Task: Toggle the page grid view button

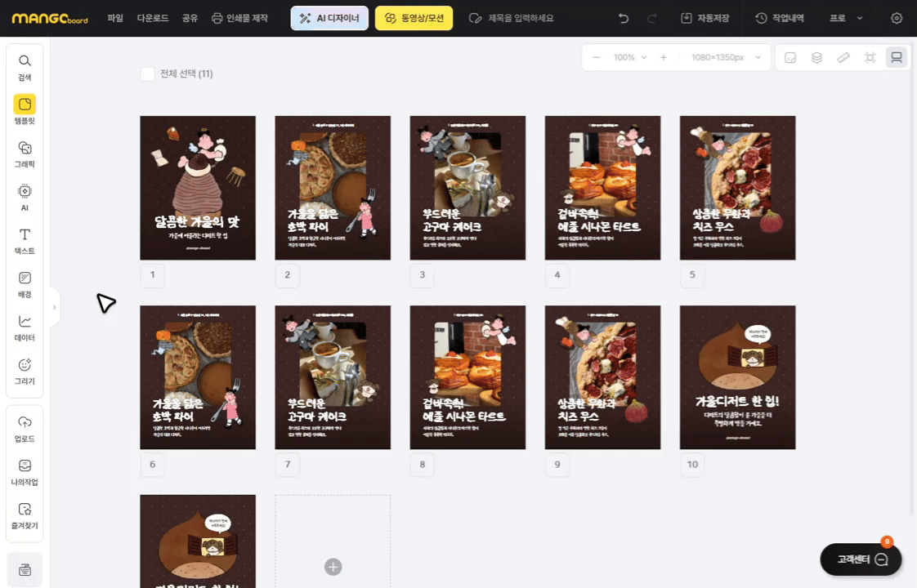Action: coord(897,57)
